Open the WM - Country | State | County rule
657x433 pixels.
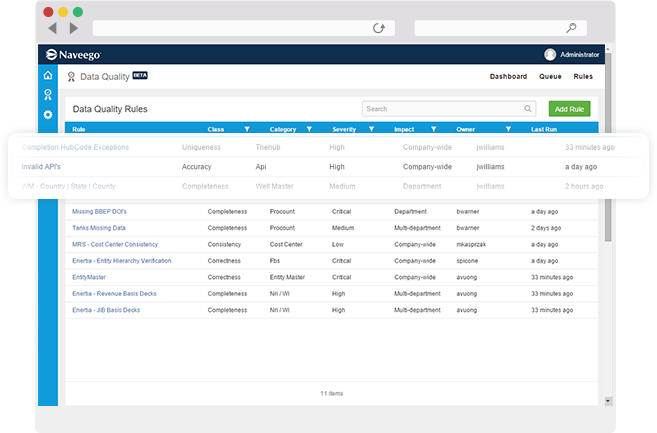(68, 186)
